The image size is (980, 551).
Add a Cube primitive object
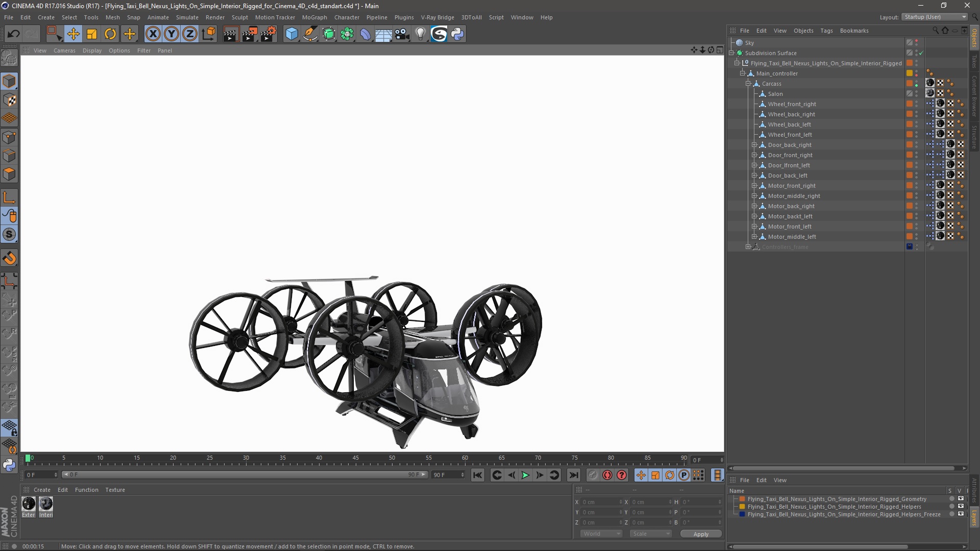(x=291, y=34)
